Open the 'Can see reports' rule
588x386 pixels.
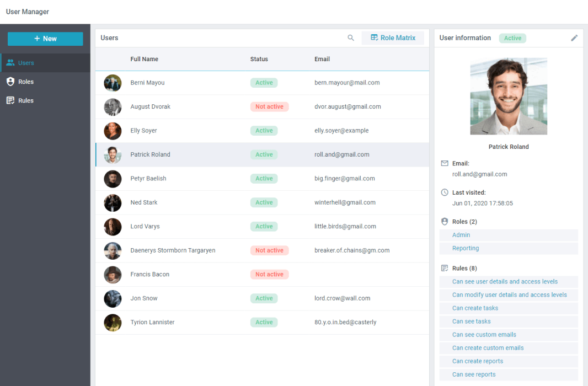(x=509, y=374)
